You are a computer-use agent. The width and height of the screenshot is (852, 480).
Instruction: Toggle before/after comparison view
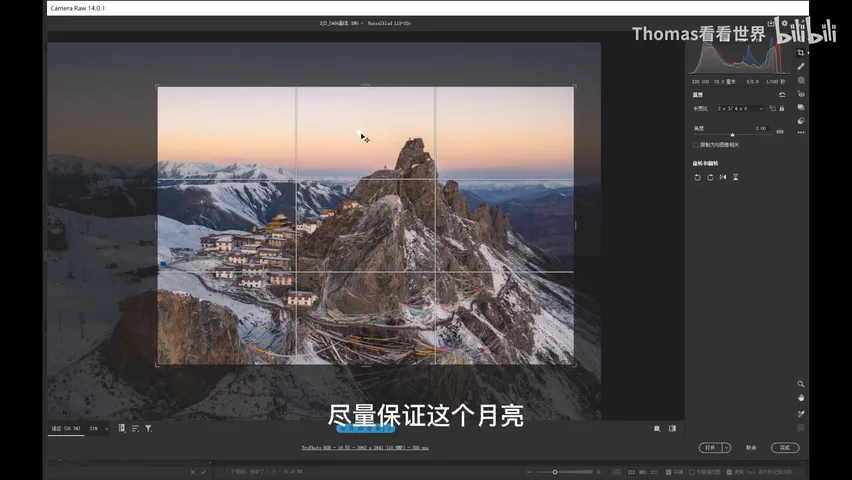coord(672,428)
